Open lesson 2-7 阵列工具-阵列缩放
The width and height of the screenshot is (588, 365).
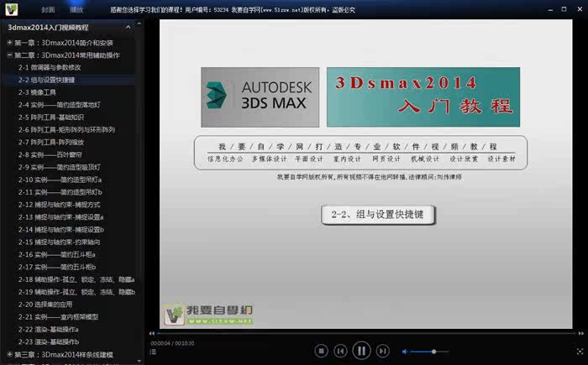[51, 143]
